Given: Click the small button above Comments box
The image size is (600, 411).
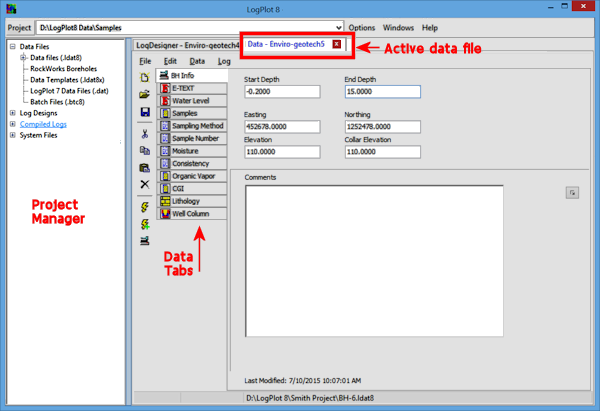Looking at the screenshot, I should tap(572, 192).
